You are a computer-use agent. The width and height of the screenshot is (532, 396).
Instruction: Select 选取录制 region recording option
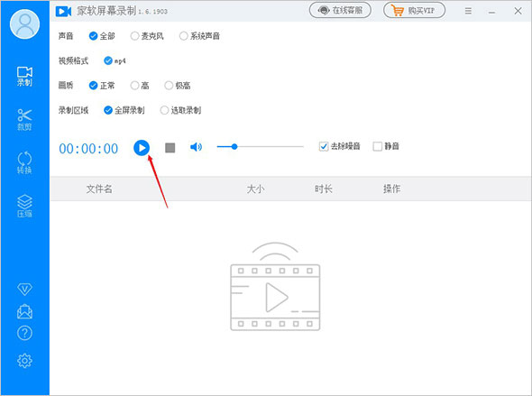coord(181,110)
